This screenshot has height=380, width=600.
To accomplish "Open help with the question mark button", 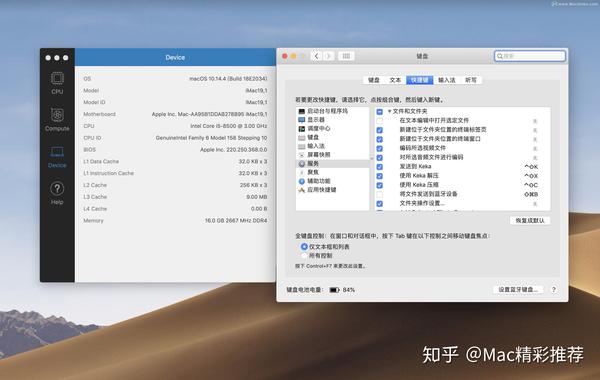I will [x=553, y=290].
